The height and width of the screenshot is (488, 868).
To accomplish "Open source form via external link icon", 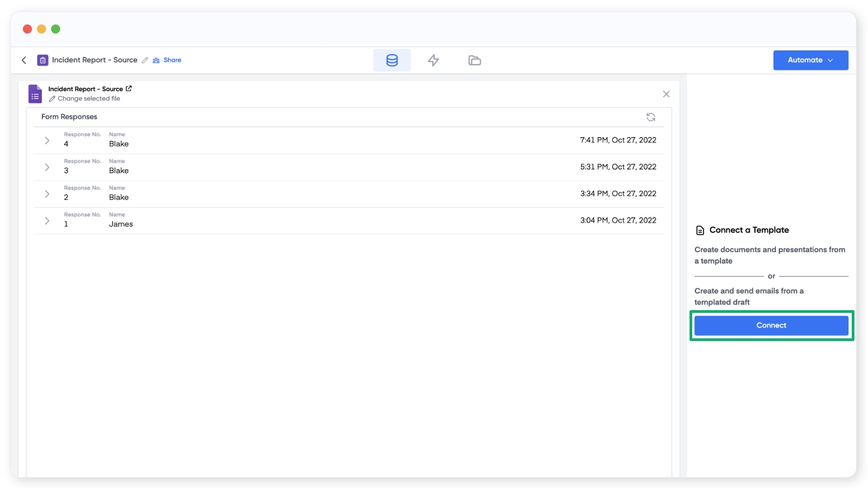I will click(x=129, y=89).
